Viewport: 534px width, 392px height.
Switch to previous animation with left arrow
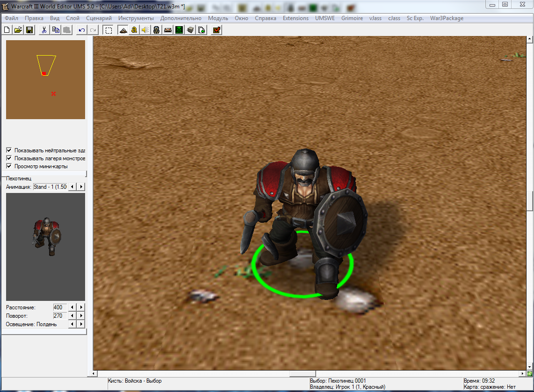[x=72, y=187]
